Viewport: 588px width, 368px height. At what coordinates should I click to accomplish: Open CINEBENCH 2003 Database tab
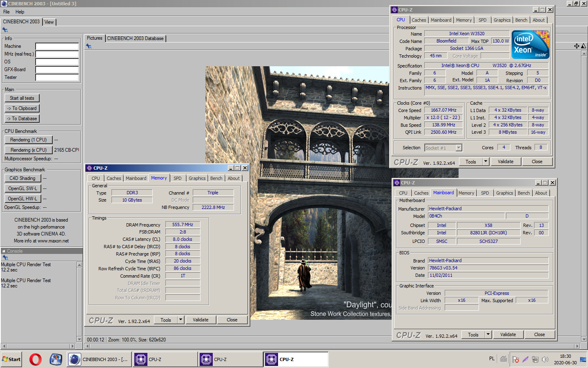pyautogui.click(x=135, y=38)
